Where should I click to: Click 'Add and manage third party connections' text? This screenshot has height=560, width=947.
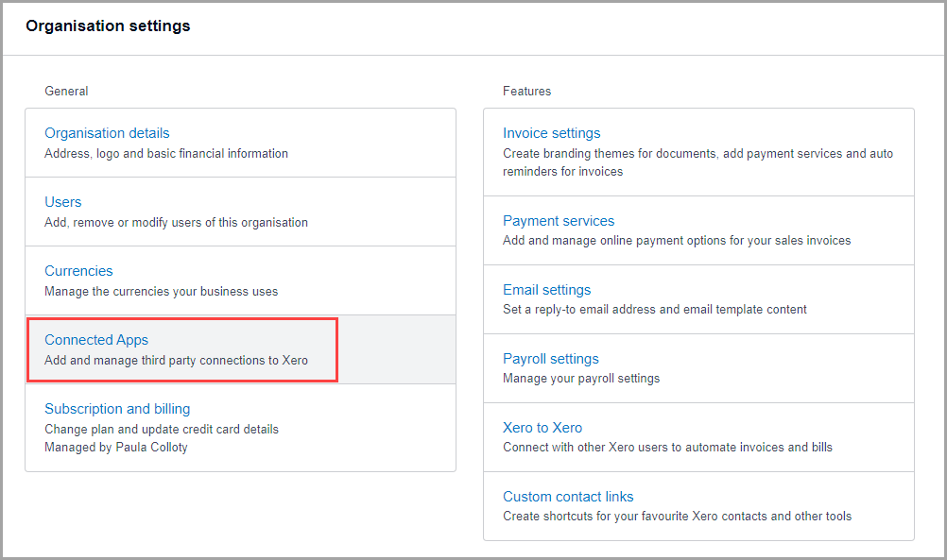(177, 360)
